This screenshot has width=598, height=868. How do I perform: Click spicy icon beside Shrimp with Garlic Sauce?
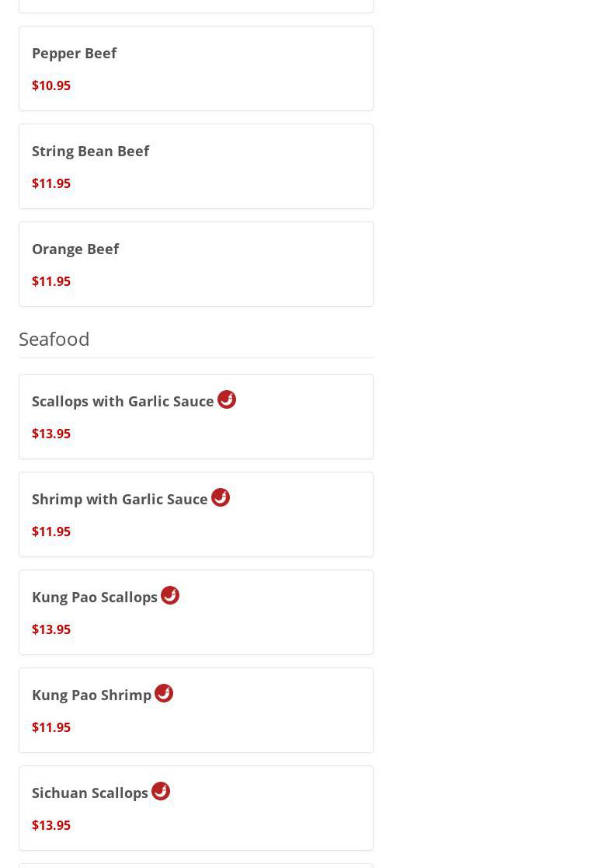(x=221, y=497)
